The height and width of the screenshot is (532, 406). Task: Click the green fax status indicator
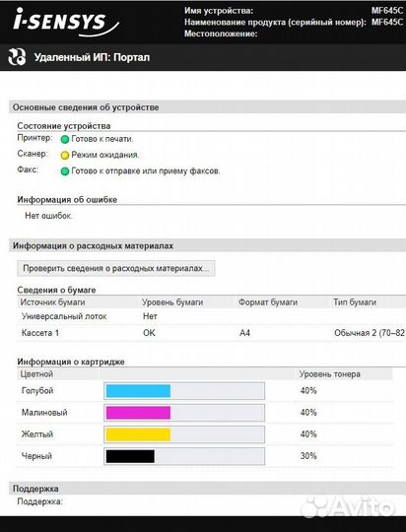(x=64, y=171)
